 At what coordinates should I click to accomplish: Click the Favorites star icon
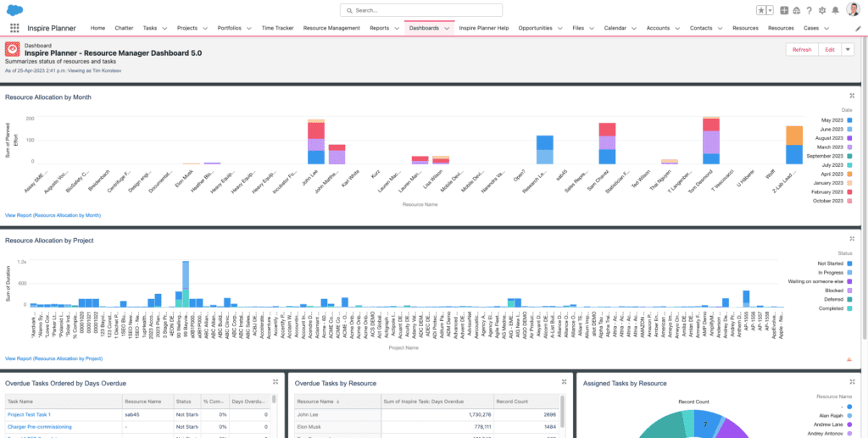pyautogui.click(x=762, y=10)
